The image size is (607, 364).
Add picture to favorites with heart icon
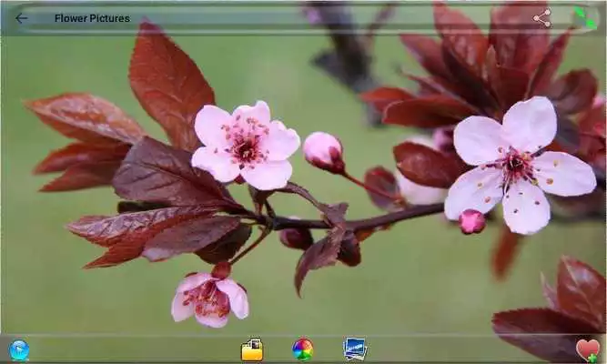click(587, 350)
